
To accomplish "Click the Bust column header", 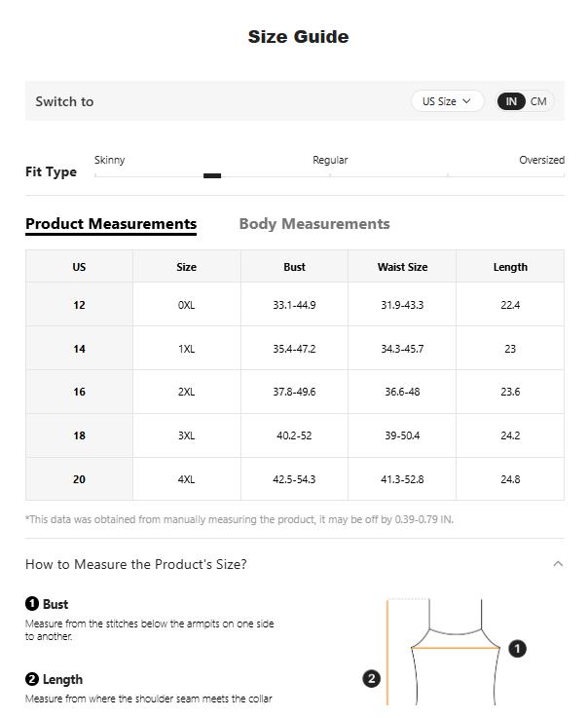I will 294,267.
